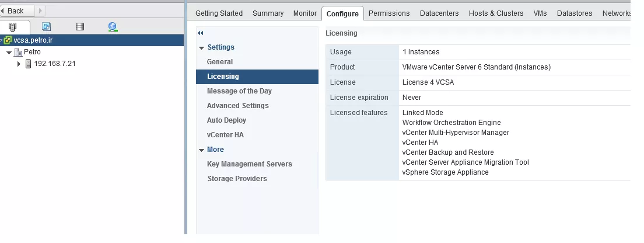
Task: Open the Storage inventory view icon
Action: 80,27
